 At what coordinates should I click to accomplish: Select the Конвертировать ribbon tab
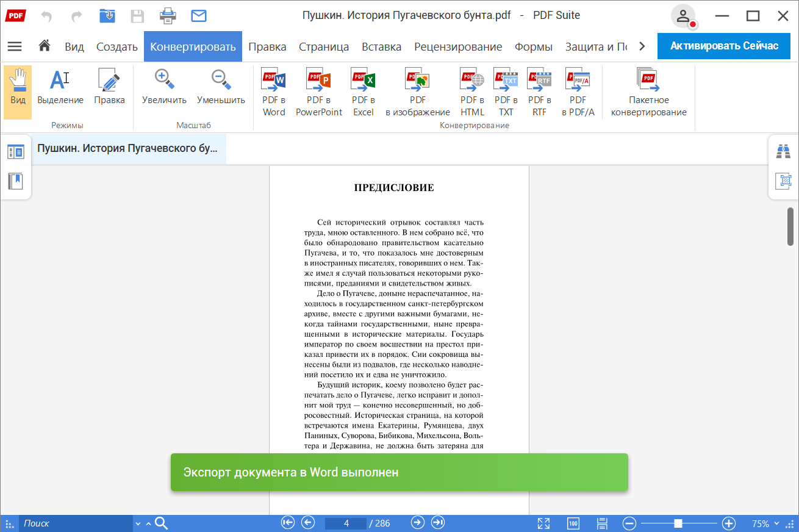pyautogui.click(x=193, y=46)
